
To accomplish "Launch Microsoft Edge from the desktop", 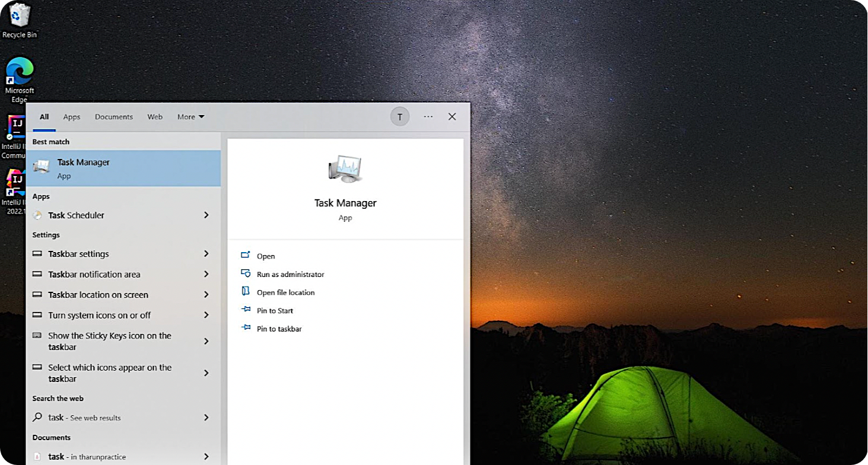I will (x=20, y=72).
